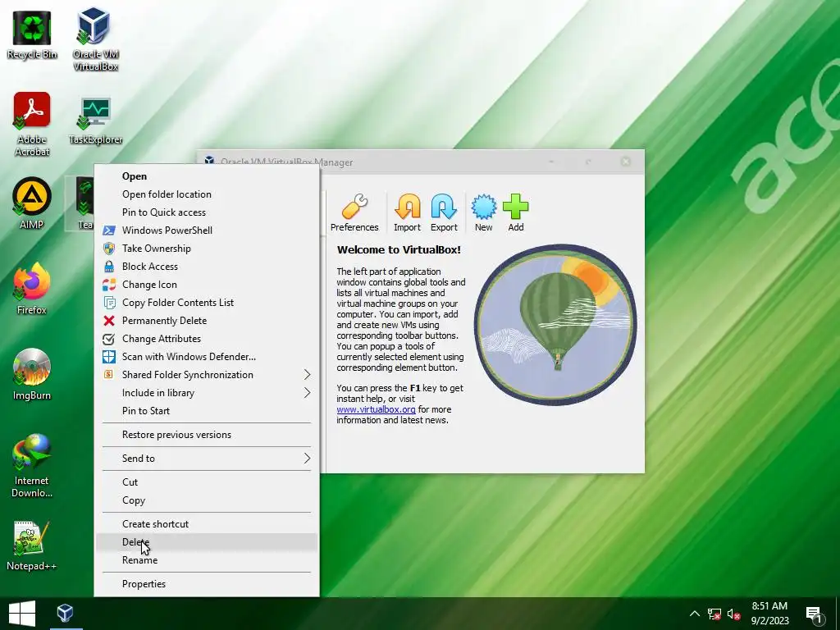The width and height of the screenshot is (840, 630).
Task: Click the network status tray icon
Action: [x=714, y=614]
